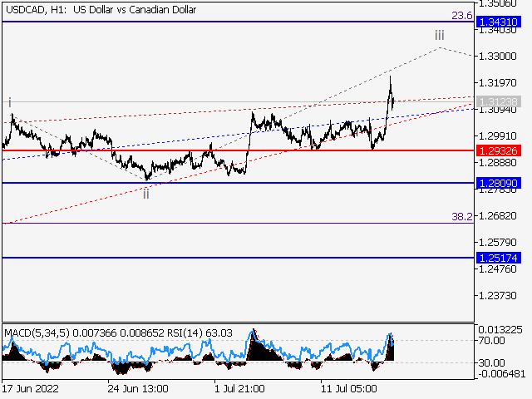
Task: Click the 11 Jul 05:00 time label
Action: (x=349, y=388)
